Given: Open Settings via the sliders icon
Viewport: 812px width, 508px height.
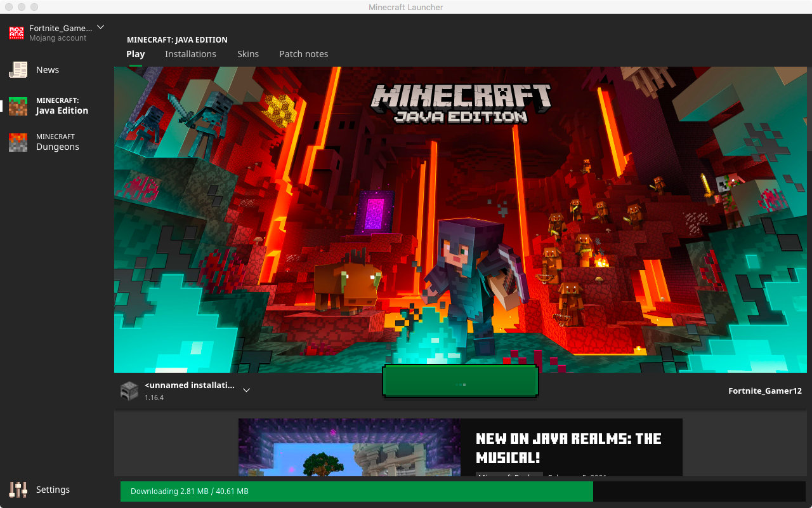Looking at the screenshot, I should coord(18,490).
